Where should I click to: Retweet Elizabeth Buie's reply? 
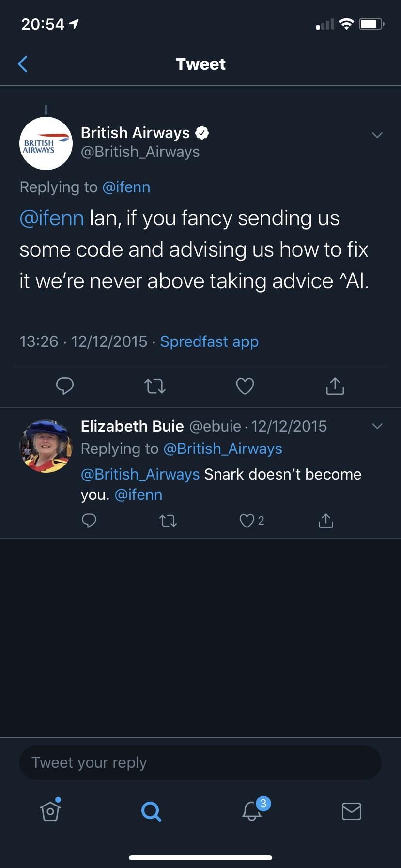[168, 521]
